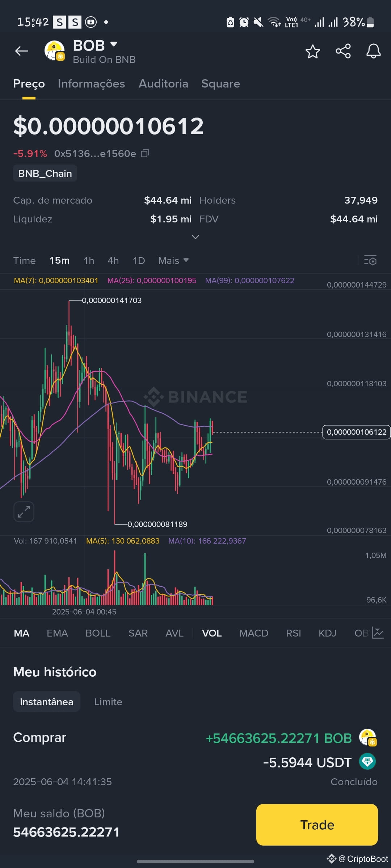Show Limite order history
The image size is (391, 868).
click(x=108, y=702)
